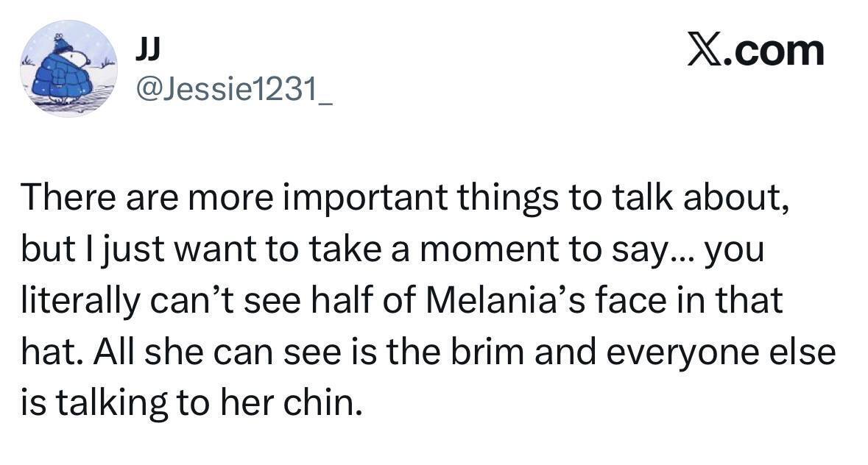Click the X logo icon

tap(705, 51)
